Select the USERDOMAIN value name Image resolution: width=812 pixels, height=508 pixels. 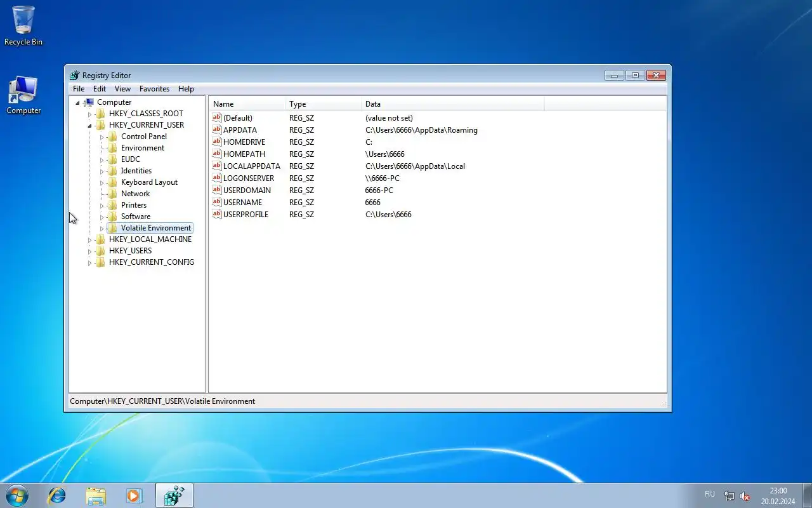(x=247, y=190)
